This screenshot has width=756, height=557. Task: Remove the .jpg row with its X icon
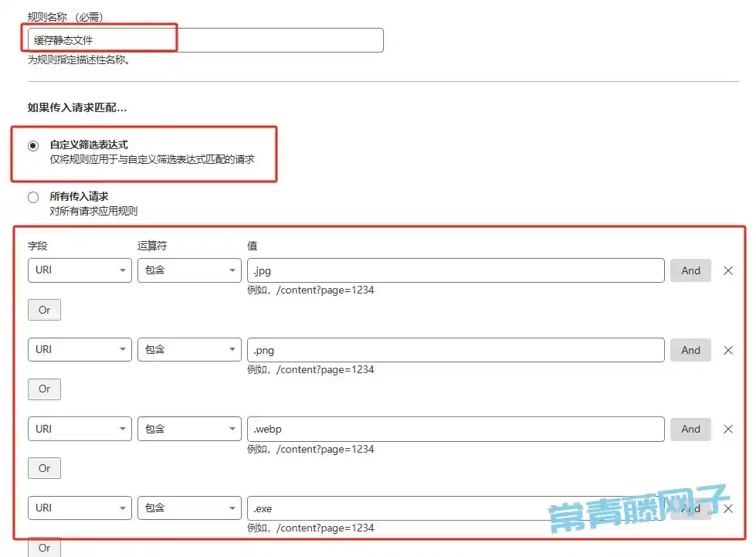point(728,270)
